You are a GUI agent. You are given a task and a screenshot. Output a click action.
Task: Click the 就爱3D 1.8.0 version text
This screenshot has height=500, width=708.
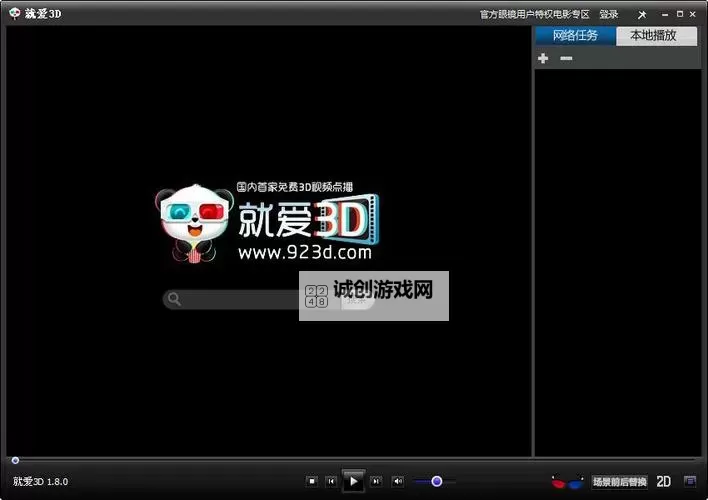pos(41,481)
